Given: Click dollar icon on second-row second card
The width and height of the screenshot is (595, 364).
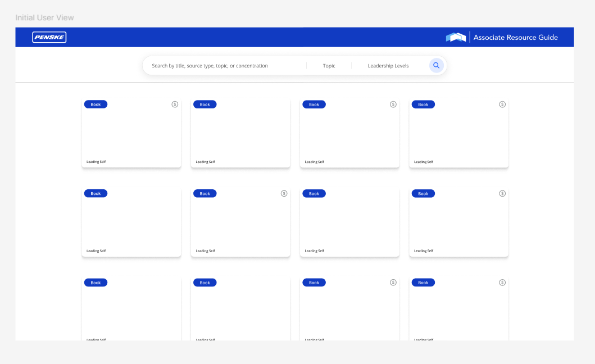Looking at the screenshot, I should 284,194.
